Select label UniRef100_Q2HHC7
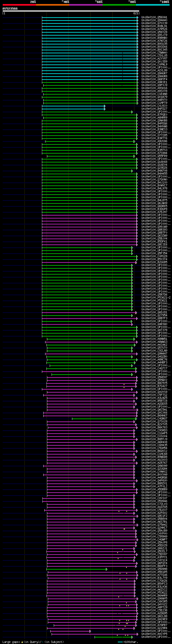172x644 pixels. 154,528
